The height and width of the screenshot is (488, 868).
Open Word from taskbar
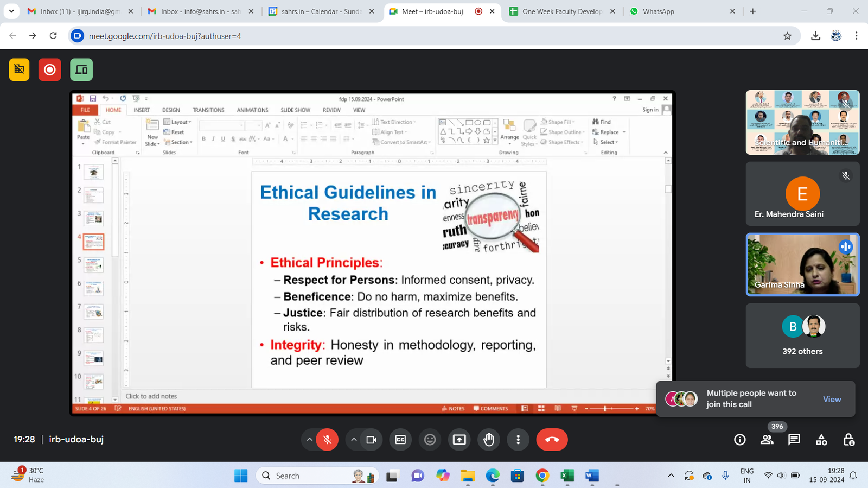tap(592, 476)
